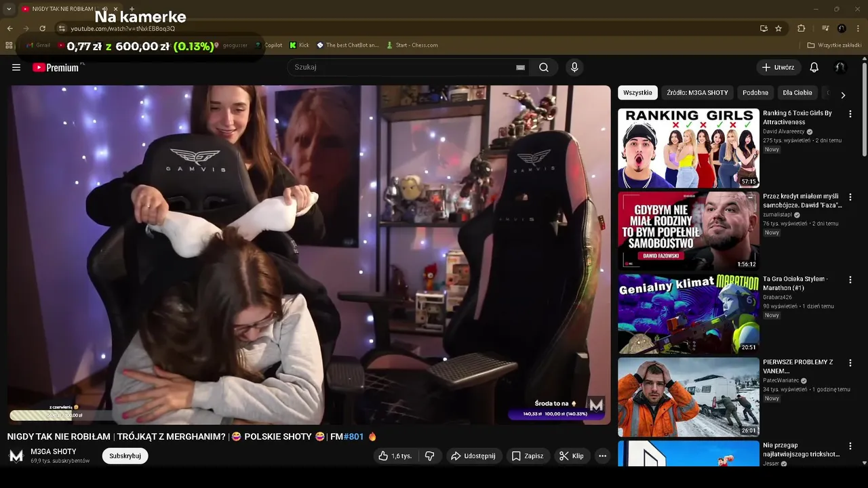This screenshot has width=868, height=488.
Task: Open M3GA SHOTY channel avatar
Action: 16,456
